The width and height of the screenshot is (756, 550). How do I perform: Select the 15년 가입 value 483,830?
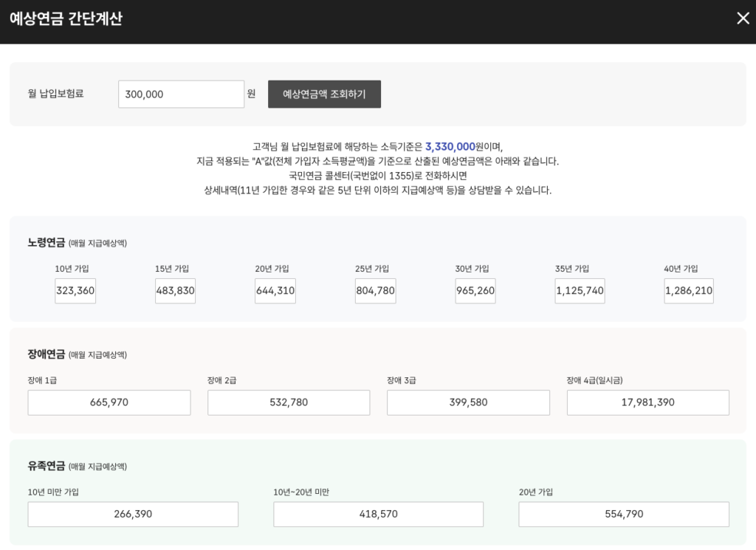tap(176, 291)
